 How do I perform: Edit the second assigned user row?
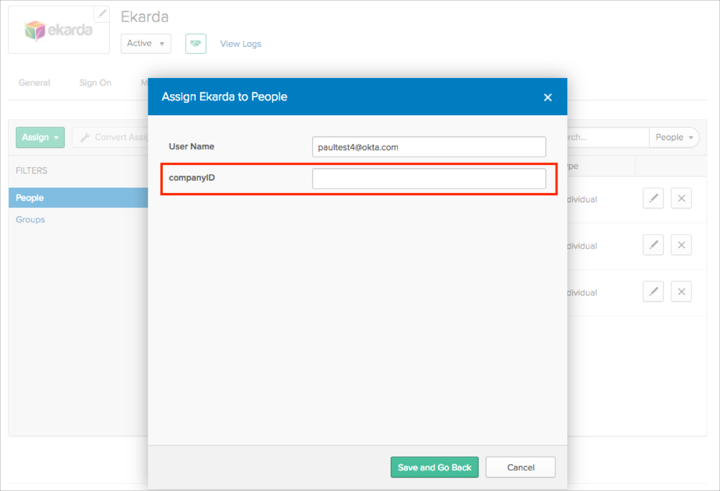[x=653, y=245]
